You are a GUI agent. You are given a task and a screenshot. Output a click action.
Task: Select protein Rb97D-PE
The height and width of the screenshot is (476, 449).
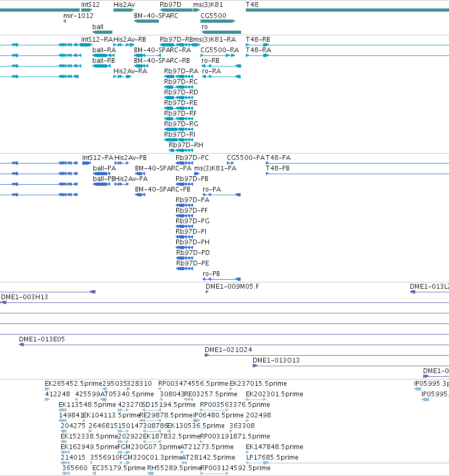(193, 263)
